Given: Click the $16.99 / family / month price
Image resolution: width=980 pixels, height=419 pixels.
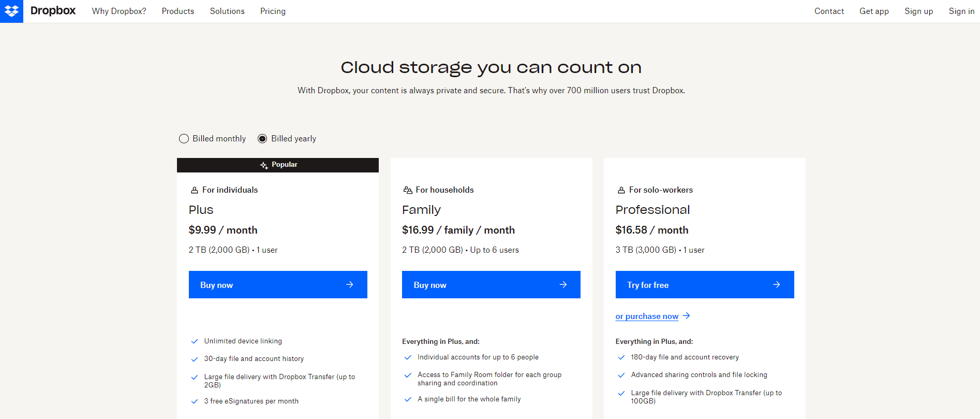Looking at the screenshot, I should (x=458, y=230).
